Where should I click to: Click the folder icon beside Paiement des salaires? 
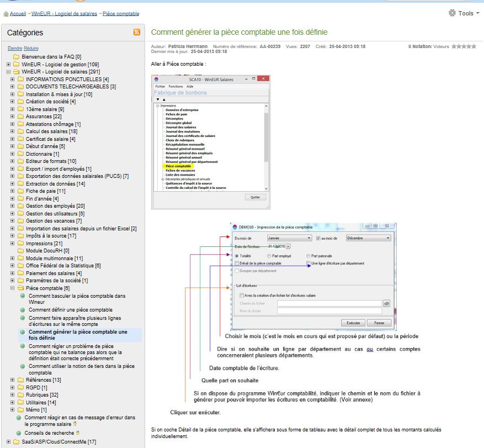(20, 273)
